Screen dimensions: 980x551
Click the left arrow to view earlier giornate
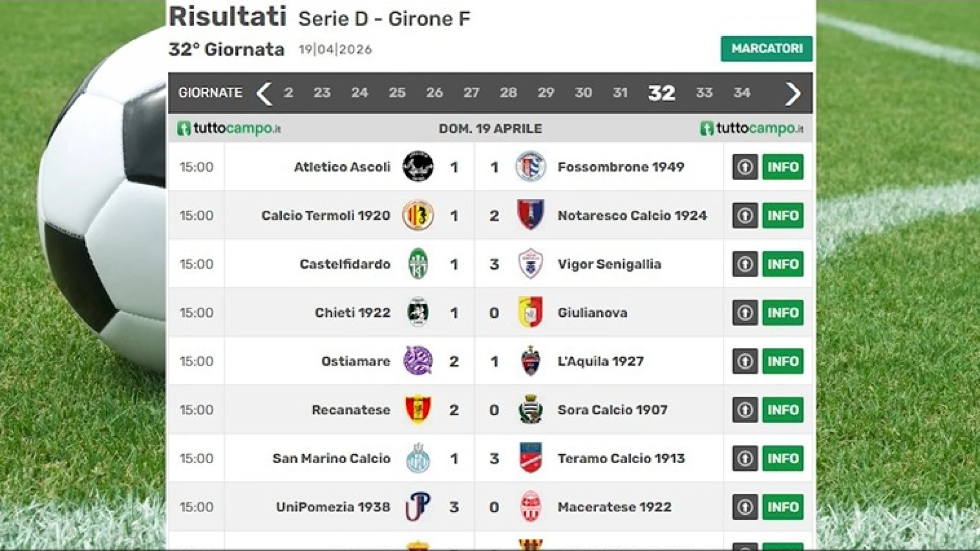click(x=264, y=93)
